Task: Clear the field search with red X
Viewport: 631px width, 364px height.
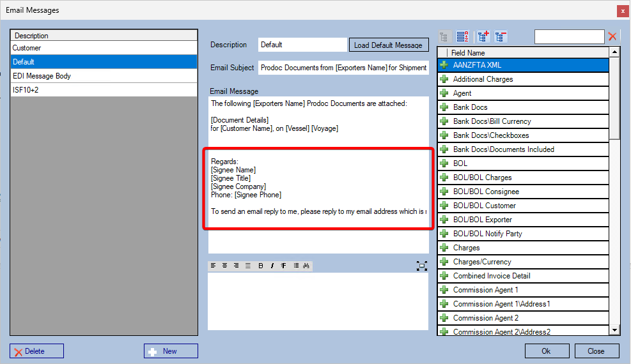Action: coord(612,36)
